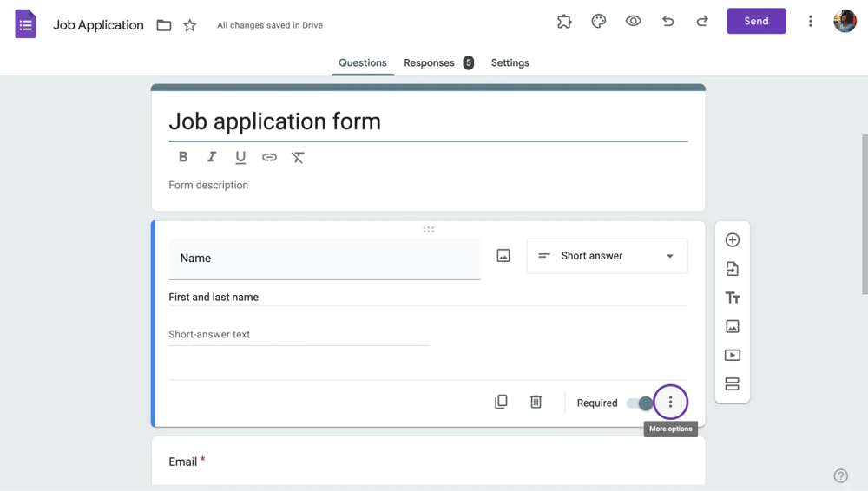
Task: Preview form using the eye icon
Action: [x=634, y=22]
